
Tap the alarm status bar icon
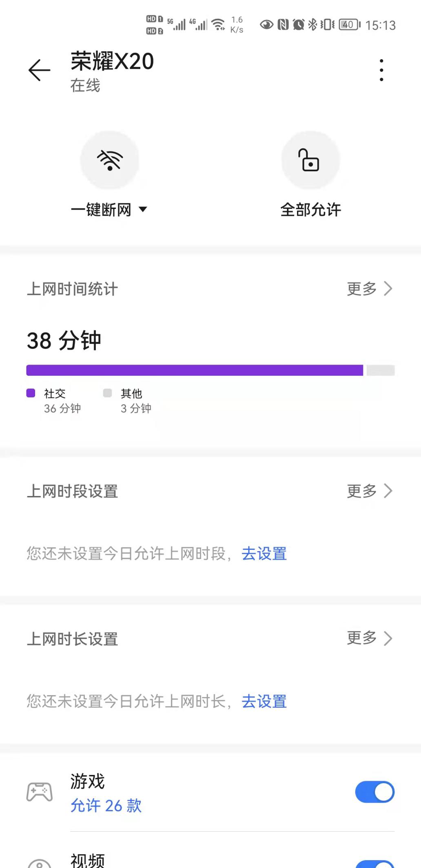299,25
